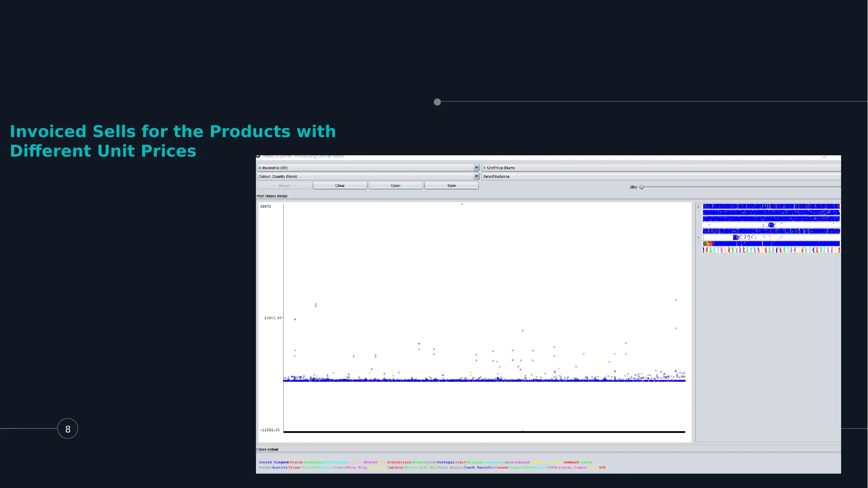Click the Canada class colour label
This screenshot has height=488, width=868.
click(501, 467)
